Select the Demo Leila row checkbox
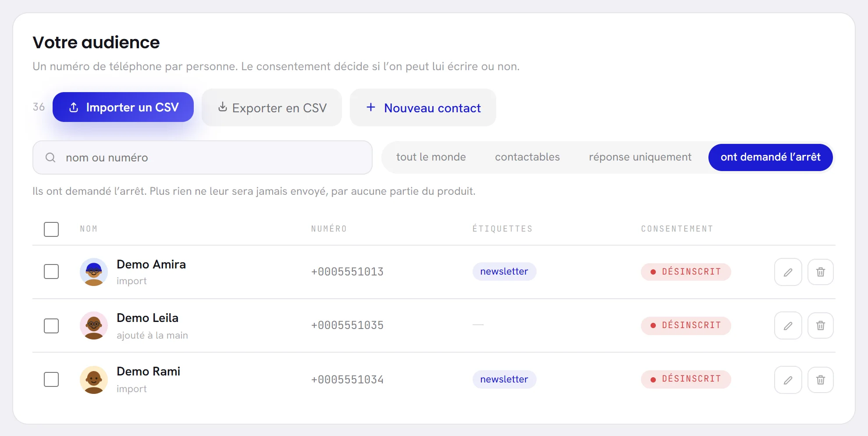The height and width of the screenshot is (436, 868). click(51, 326)
